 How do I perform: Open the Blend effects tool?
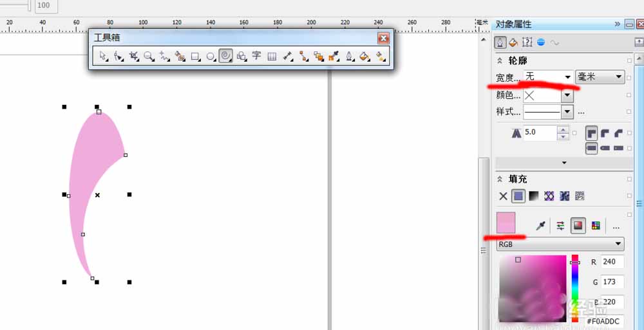(x=319, y=56)
